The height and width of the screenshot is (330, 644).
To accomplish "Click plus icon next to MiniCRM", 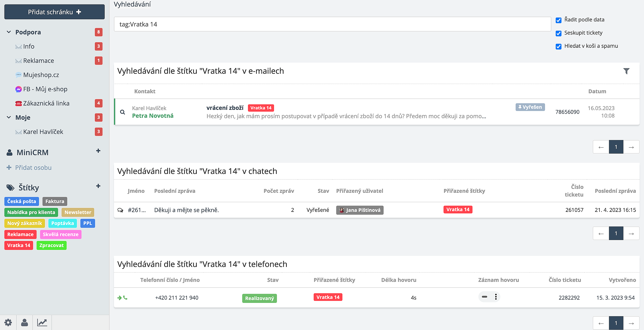I will coord(98,151).
